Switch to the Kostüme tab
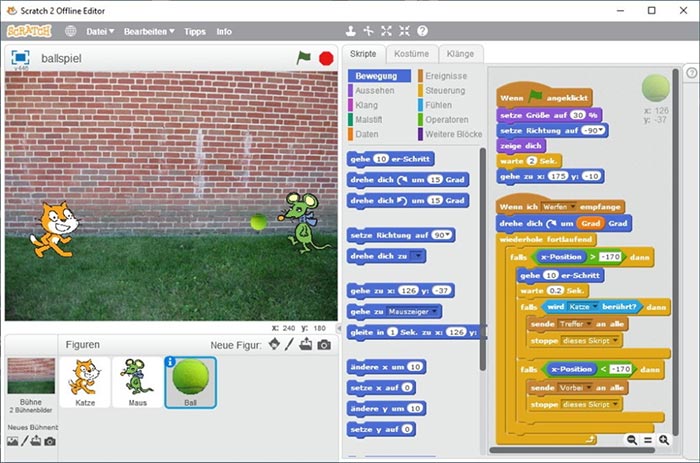The image size is (700, 463). (412, 54)
